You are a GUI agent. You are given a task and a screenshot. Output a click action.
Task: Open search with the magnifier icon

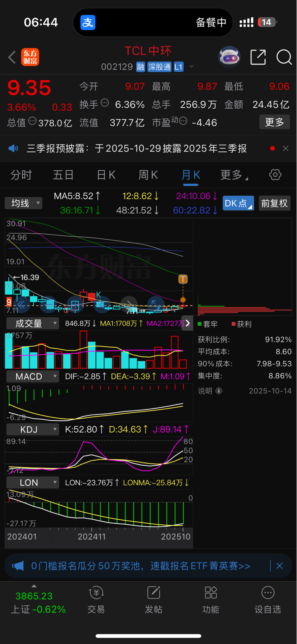(x=284, y=57)
